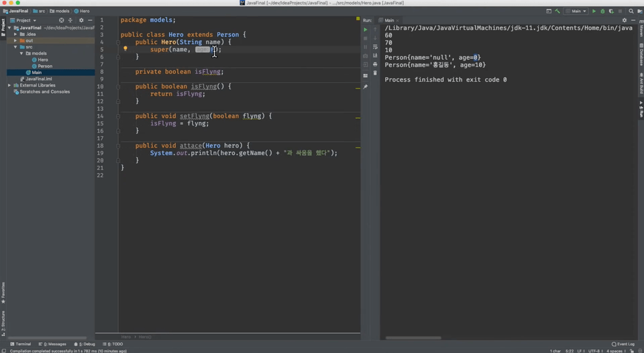The height and width of the screenshot is (353, 644).
Task: Pin the Run tab
Action: click(365, 87)
